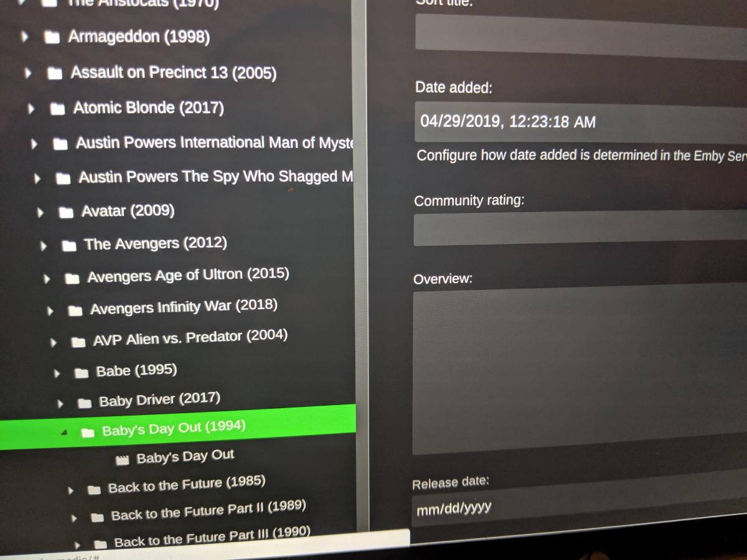Click the Baby Driver folder icon
This screenshot has width=747, height=560.
[85, 403]
